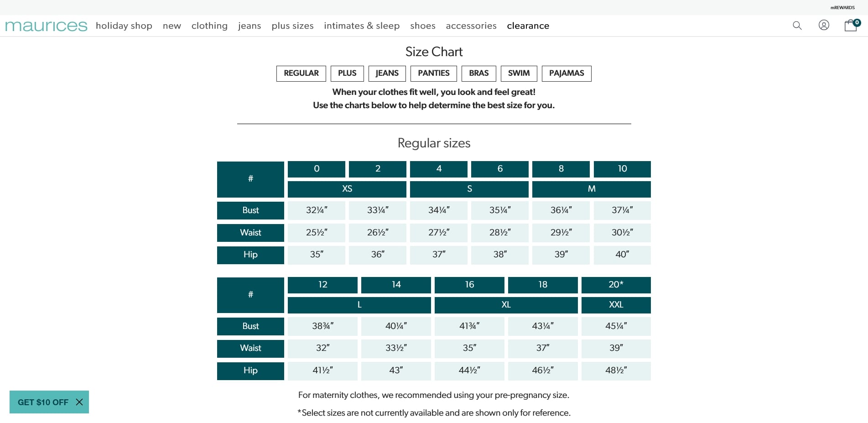The height and width of the screenshot is (423, 868).
Task: Click the maurices logo
Action: tap(46, 26)
